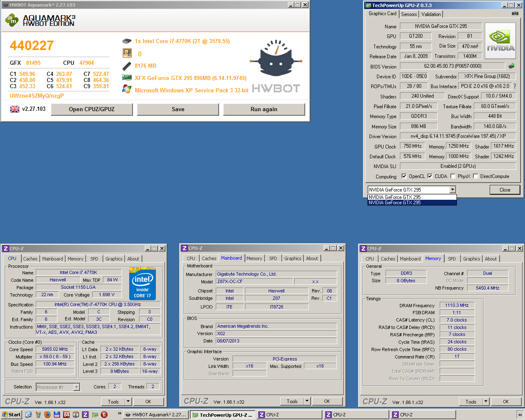Open the Windows Start menu

(x=11, y=415)
